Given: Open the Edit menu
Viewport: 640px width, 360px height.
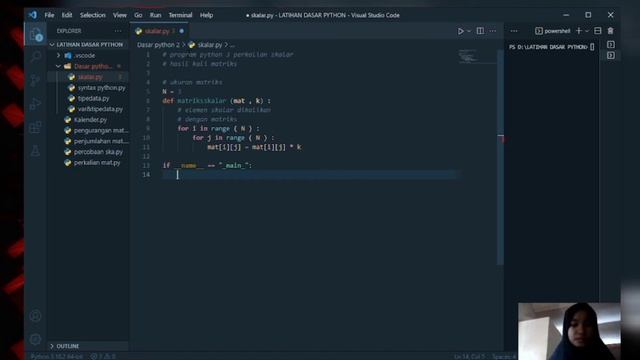Looking at the screenshot, I should (x=67, y=15).
